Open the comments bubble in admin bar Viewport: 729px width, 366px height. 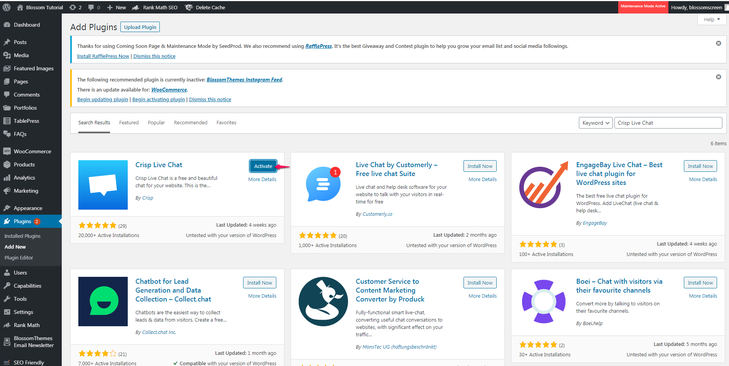tap(93, 7)
